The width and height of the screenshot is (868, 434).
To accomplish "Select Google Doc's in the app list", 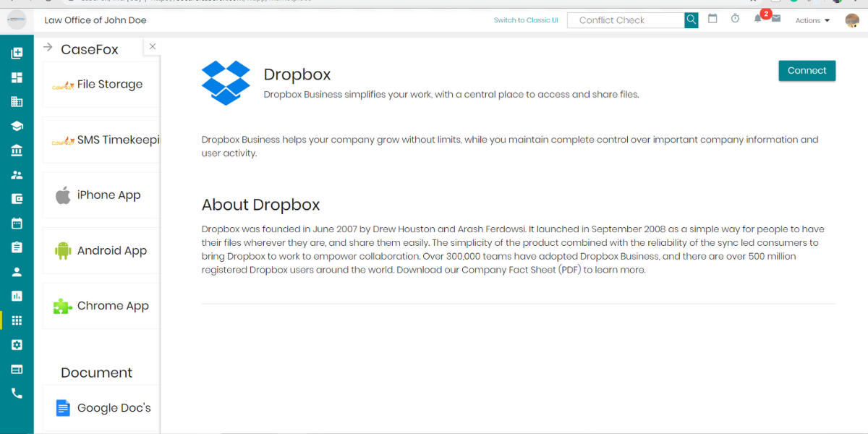I will [101, 408].
